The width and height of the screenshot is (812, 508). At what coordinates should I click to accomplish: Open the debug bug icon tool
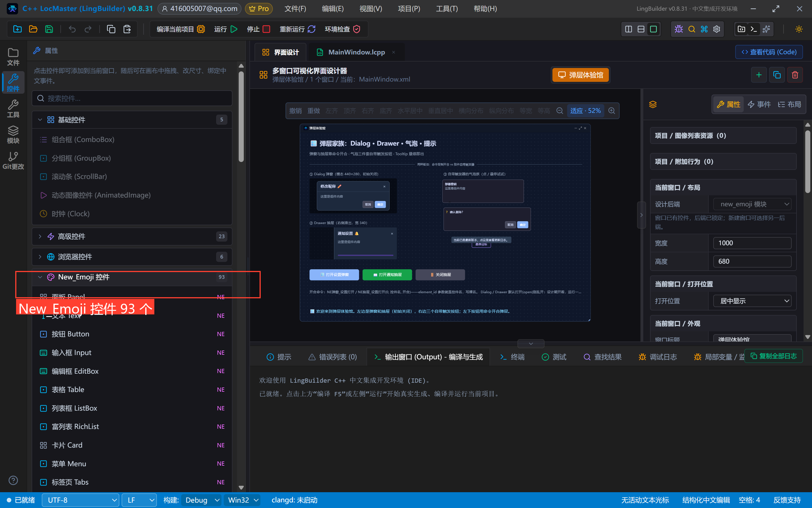[679, 29]
